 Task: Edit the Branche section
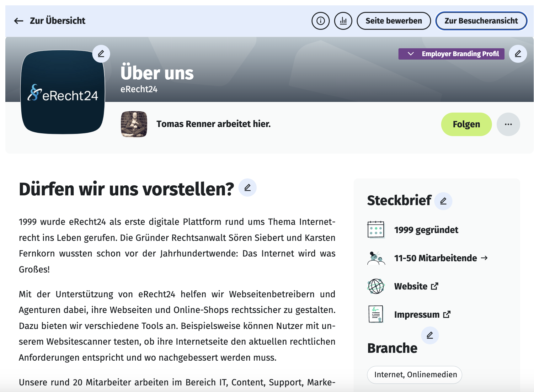430,336
